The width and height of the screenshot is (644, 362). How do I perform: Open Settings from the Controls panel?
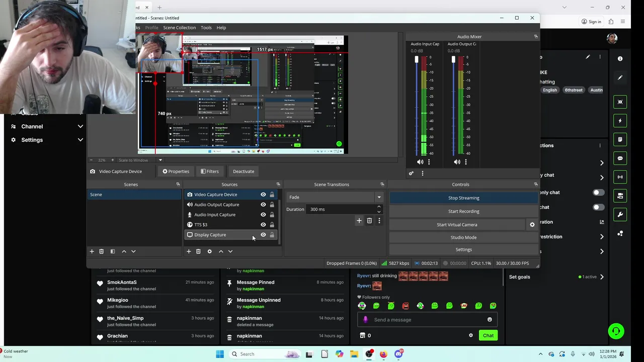coord(464,250)
